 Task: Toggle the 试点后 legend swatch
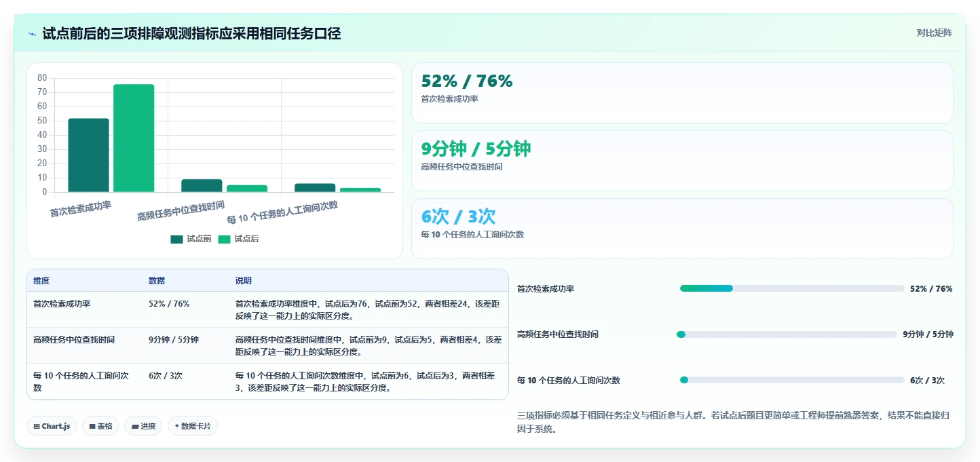pos(225,239)
